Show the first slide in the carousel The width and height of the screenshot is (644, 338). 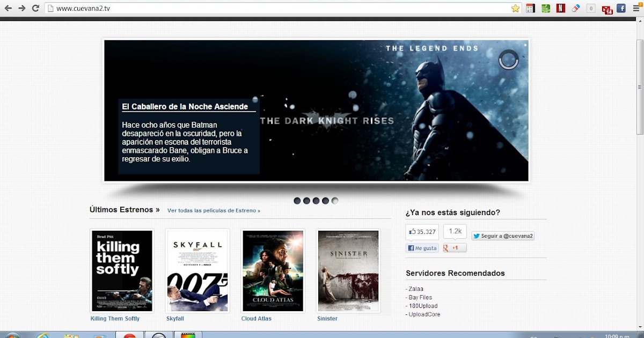click(297, 201)
